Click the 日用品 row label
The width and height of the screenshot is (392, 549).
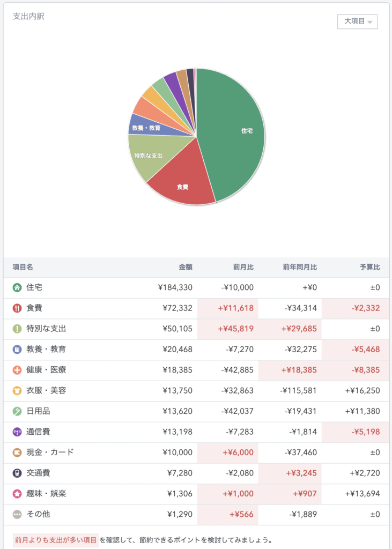tap(38, 411)
